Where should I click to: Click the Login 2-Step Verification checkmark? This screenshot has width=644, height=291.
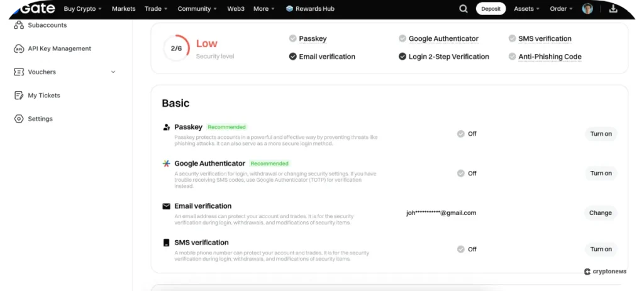[402, 57]
